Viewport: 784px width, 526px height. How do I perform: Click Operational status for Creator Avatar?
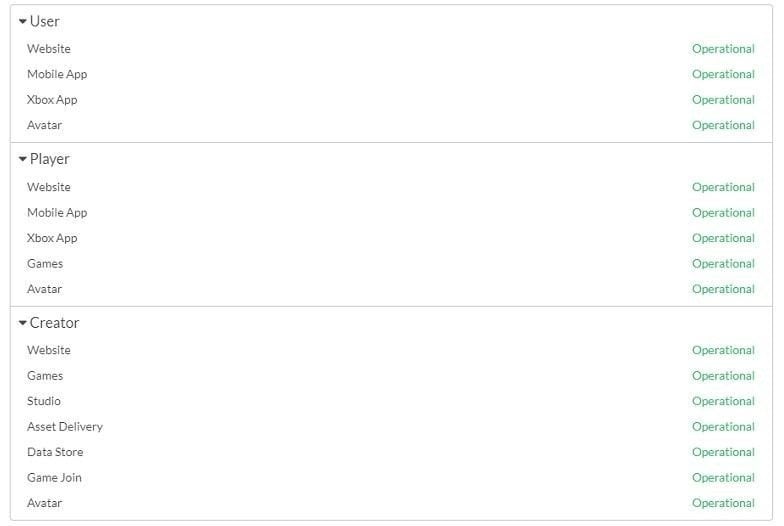[x=724, y=504]
